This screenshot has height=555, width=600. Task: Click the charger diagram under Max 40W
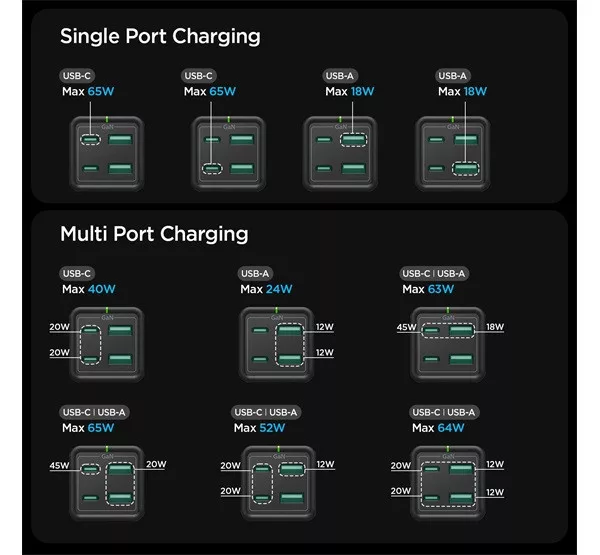pos(107,344)
